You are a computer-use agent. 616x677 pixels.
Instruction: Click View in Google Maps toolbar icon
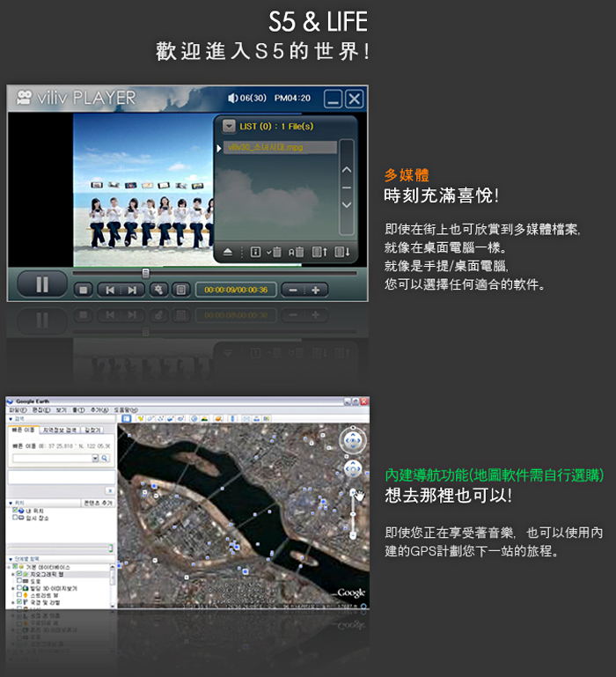267,418
